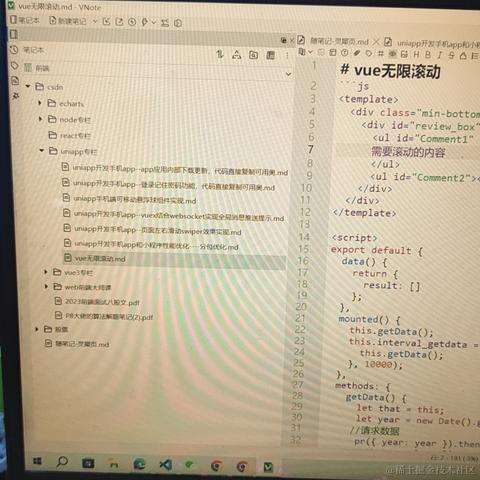The height and width of the screenshot is (480, 480).
Task: Open the tag icon in the left sidebar
Action: [14, 65]
